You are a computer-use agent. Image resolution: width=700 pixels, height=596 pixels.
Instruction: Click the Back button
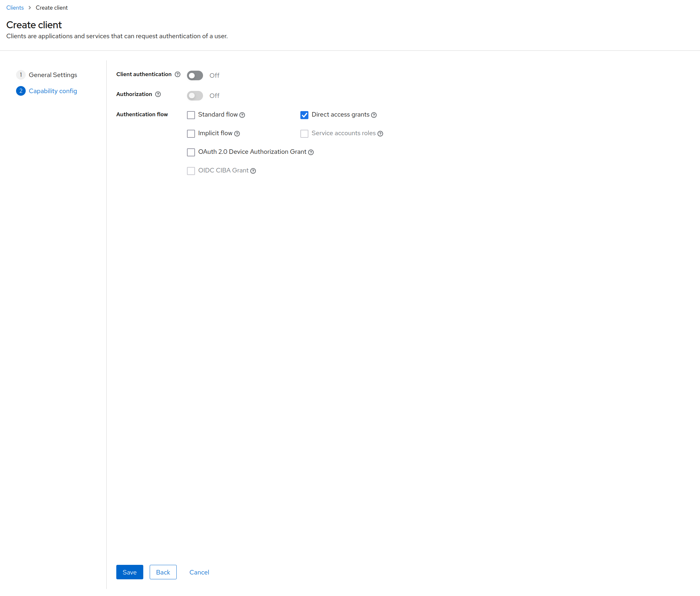coord(163,572)
